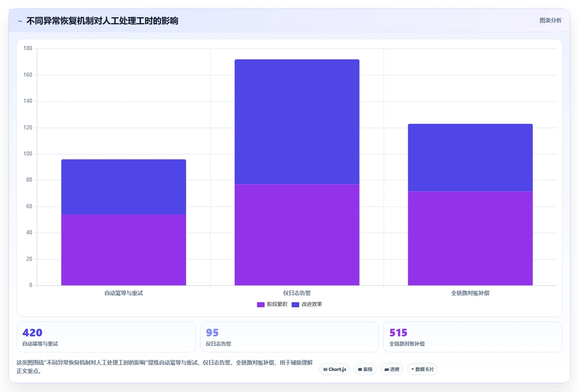
Task: Click the purple 阶段累积 bar segment for 自动幂等与重试
Action: (x=124, y=250)
